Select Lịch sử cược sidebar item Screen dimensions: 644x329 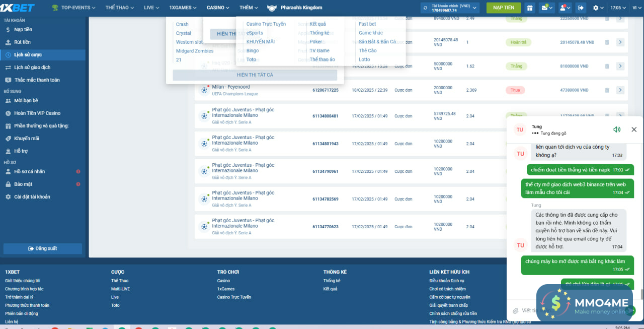pos(43,55)
